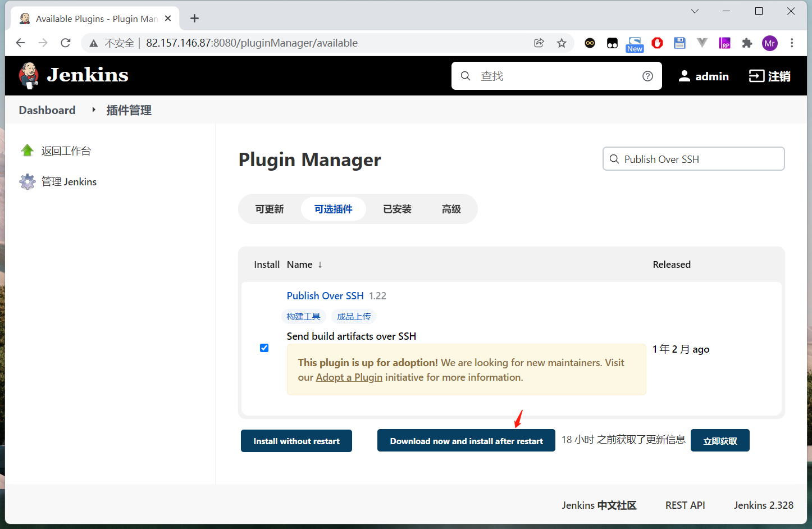Image resolution: width=812 pixels, height=529 pixels.
Task: Open the REST API footer link
Action: click(685, 505)
